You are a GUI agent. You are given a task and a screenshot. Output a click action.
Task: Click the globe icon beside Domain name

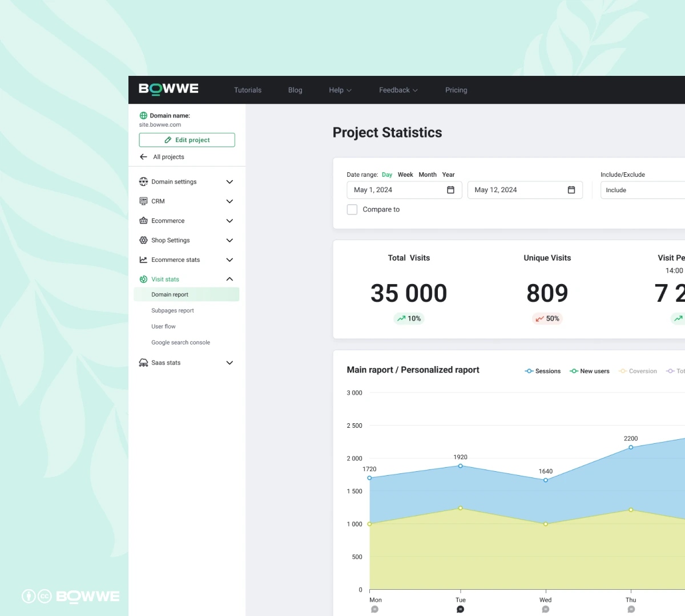(x=143, y=115)
